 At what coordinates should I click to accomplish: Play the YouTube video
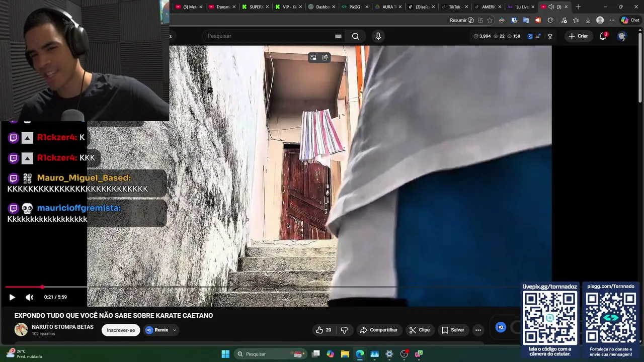pyautogui.click(x=12, y=297)
